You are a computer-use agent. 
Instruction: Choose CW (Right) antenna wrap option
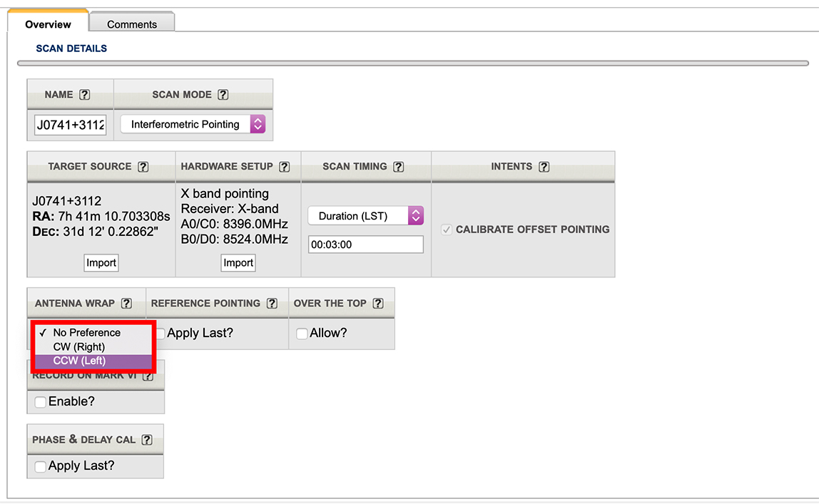78,346
